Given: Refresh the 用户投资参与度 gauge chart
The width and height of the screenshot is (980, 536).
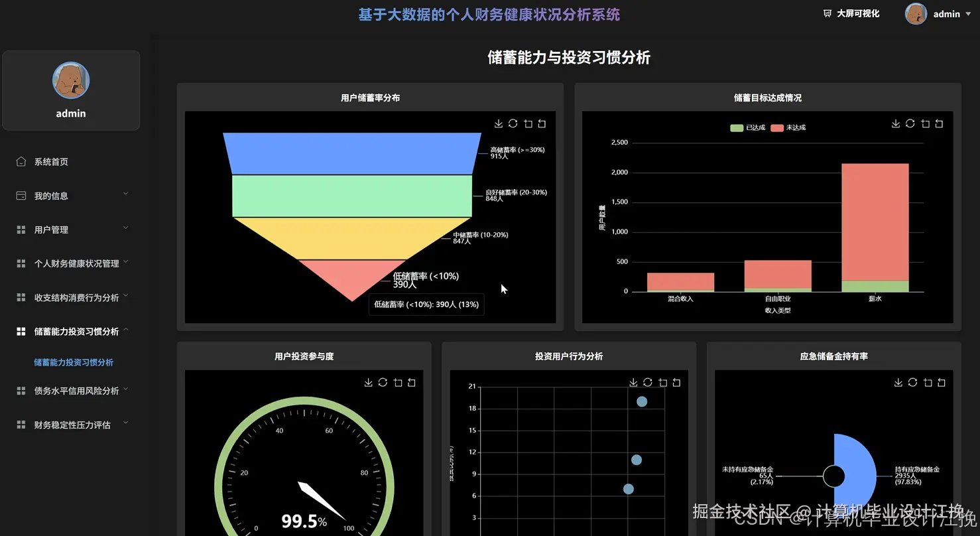Looking at the screenshot, I should pyautogui.click(x=383, y=382).
